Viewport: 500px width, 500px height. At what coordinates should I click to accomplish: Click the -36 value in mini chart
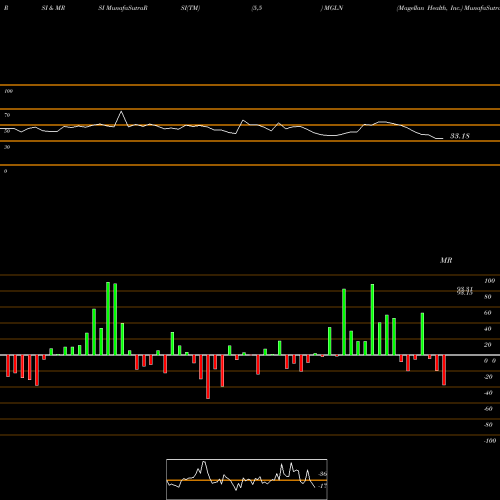(323, 474)
